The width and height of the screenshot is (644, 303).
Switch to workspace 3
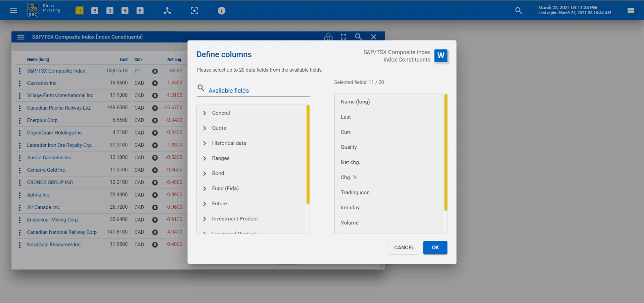click(110, 11)
